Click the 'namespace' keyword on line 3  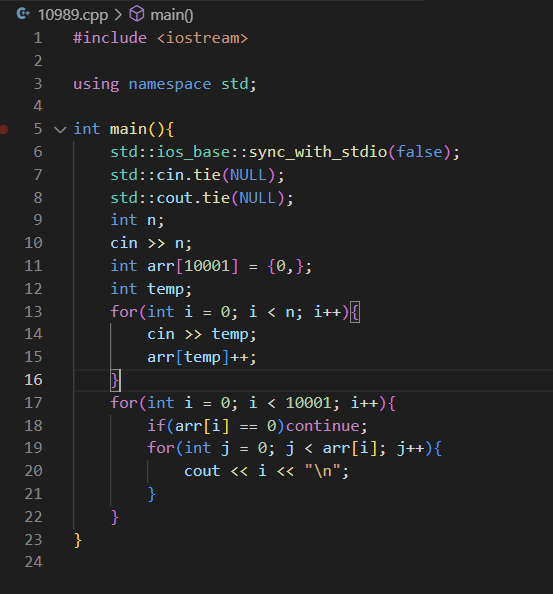coord(170,84)
